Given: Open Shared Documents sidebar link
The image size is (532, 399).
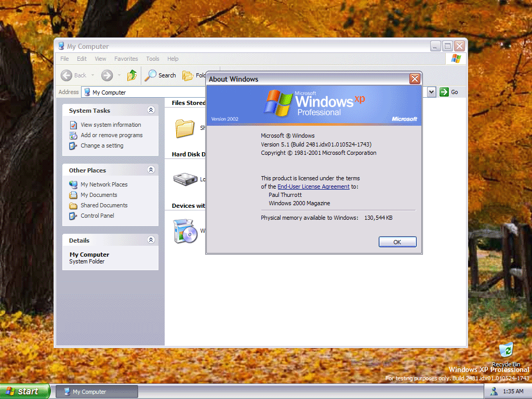Looking at the screenshot, I should (x=104, y=205).
